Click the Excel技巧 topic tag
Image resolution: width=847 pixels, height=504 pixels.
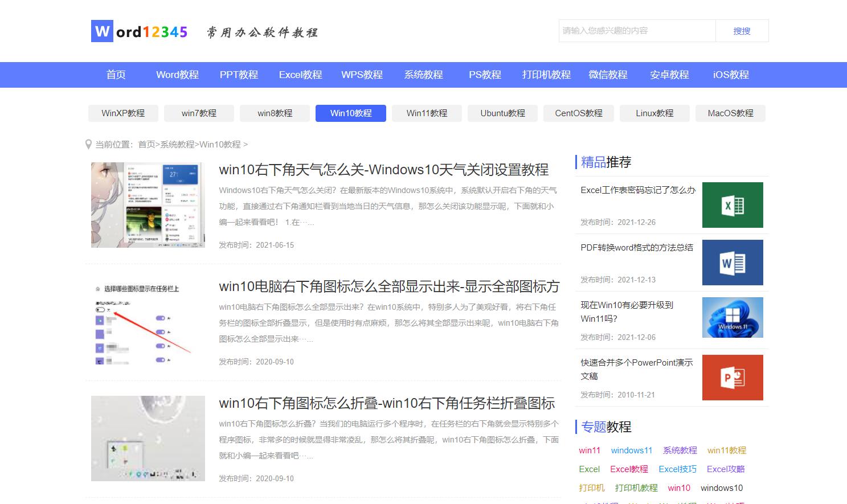[678, 469]
